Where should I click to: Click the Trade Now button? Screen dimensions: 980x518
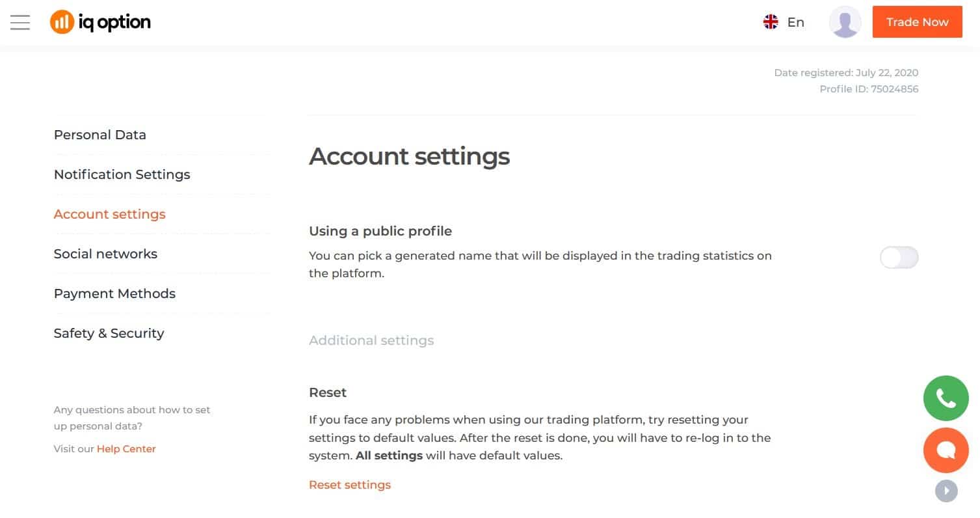click(917, 22)
